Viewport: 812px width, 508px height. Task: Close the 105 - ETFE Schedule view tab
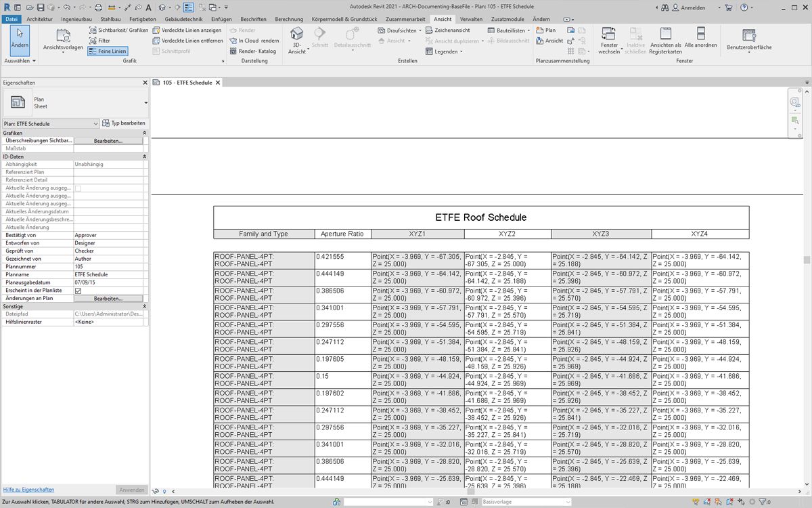tap(218, 83)
